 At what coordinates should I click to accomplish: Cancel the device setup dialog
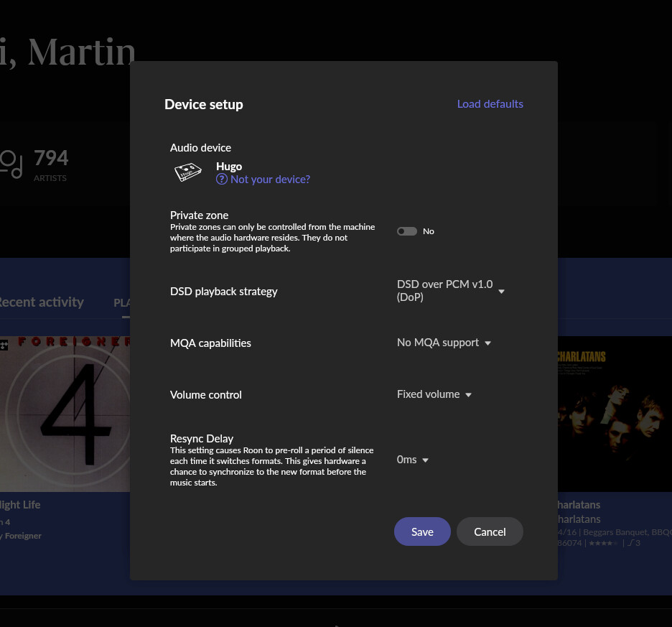pos(490,531)
